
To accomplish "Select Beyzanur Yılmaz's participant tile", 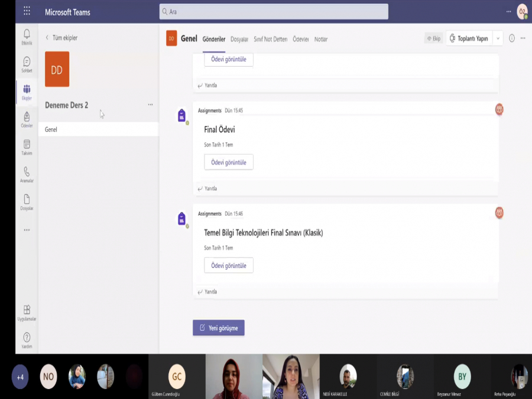I will (462, 377).
